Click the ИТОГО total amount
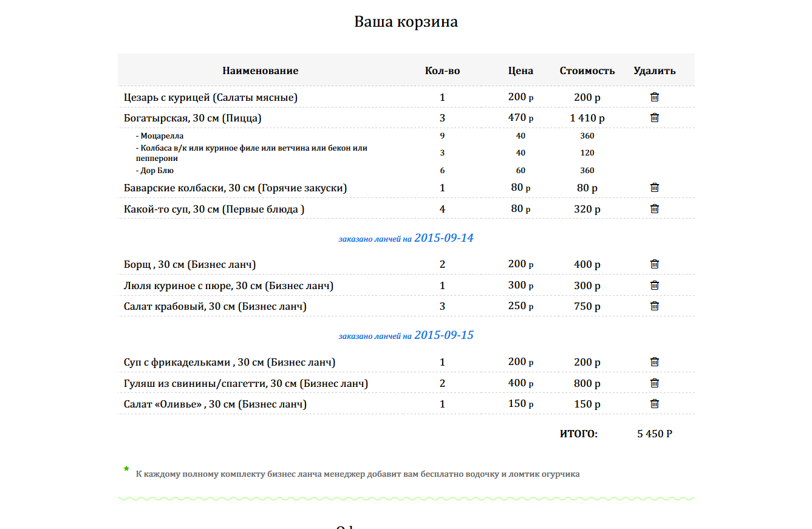Viewport: 812px width, 529px height. (x=655, y=434)
